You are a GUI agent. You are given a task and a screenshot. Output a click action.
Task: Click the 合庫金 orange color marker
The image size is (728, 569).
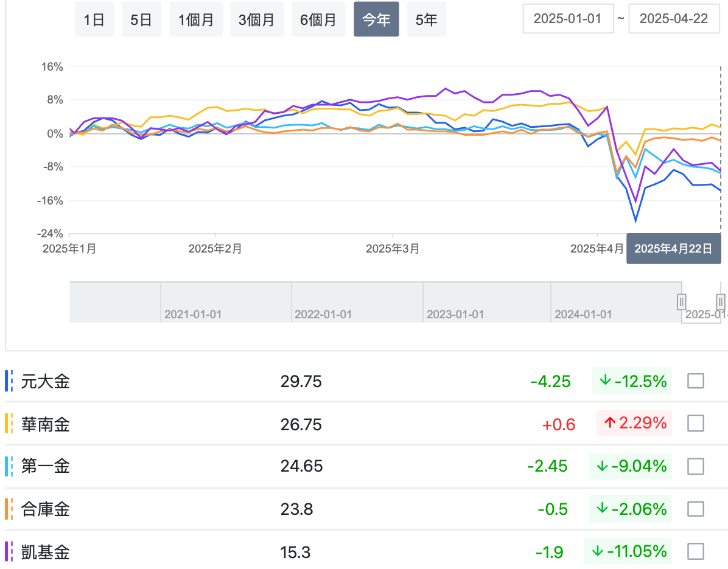click(9, 509)
